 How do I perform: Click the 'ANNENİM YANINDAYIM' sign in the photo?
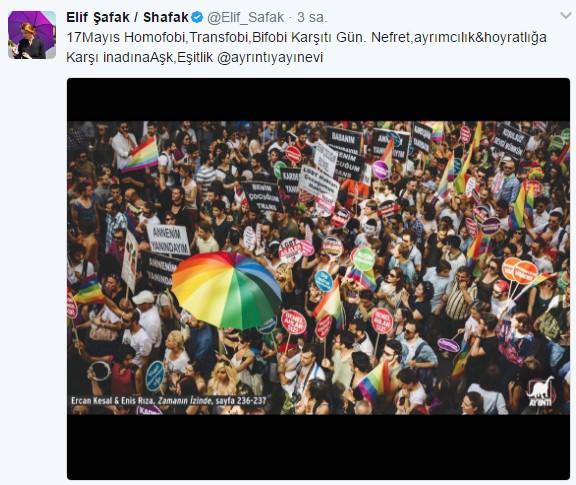click(x=168, y=239)
